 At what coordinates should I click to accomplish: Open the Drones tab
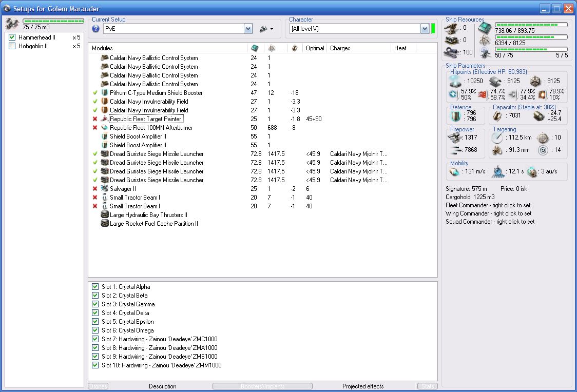coord(98,386)
